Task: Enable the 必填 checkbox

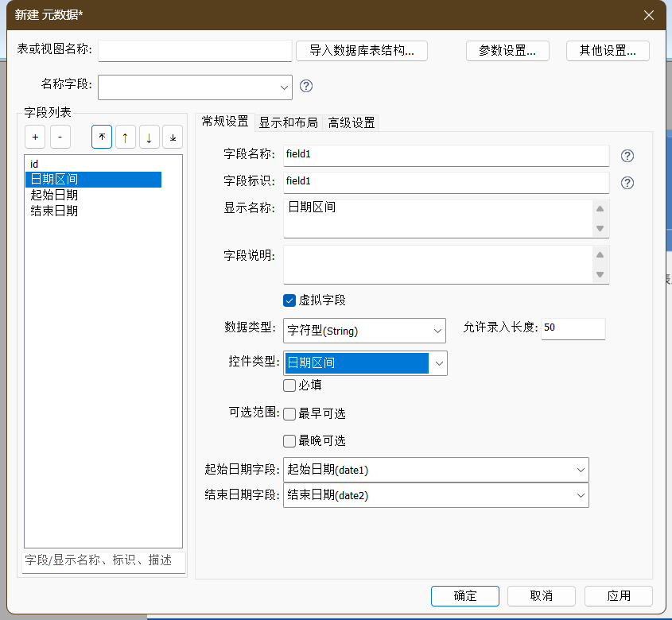Action: click(290, 386)
